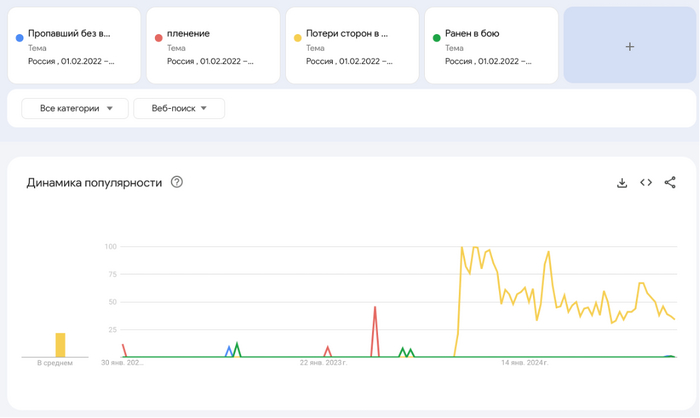
Task: Open the embed code icon
Action: click(646, 183)
